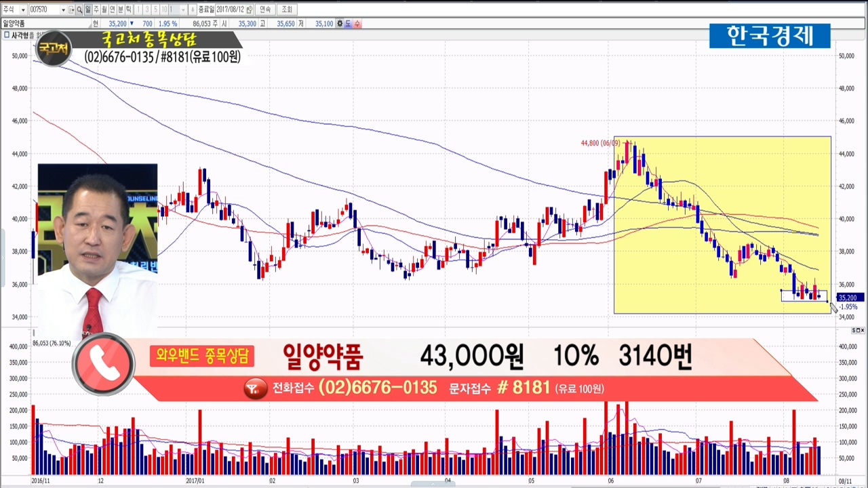This screenshot has height=488, width=868.
Task: Select the 분 minute chart period
Action: click(x=120, y=10)
